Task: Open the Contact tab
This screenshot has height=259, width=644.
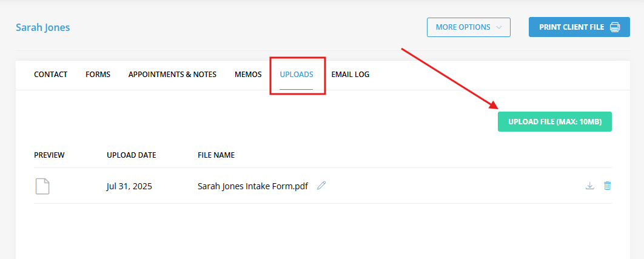Action: [x=50, y=75]
